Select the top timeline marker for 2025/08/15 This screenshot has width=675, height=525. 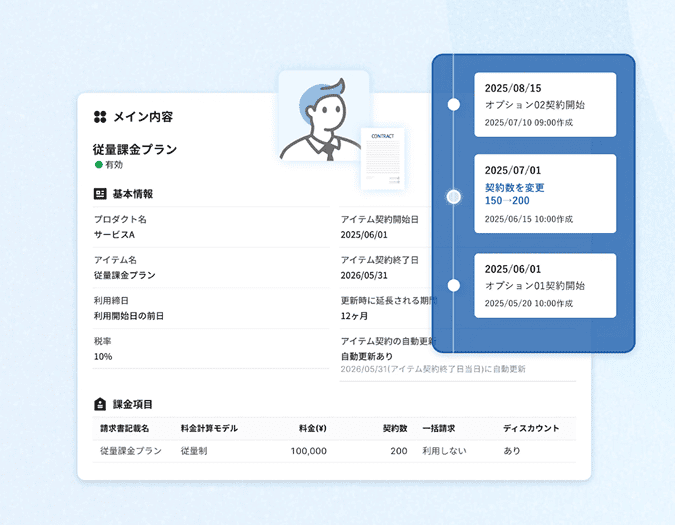click(x=454, y=104)
